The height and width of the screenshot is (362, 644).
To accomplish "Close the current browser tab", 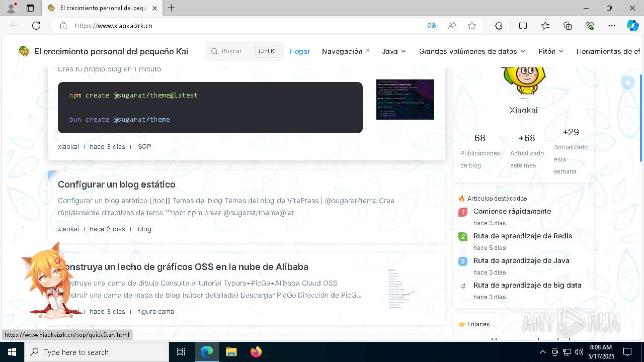I will [x=154, y=8].
